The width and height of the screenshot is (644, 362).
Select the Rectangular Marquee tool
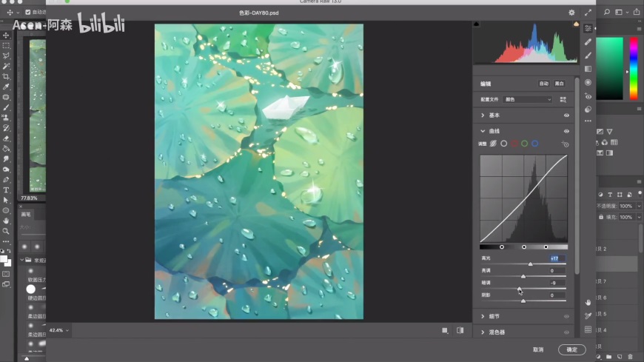pos(6,46)
